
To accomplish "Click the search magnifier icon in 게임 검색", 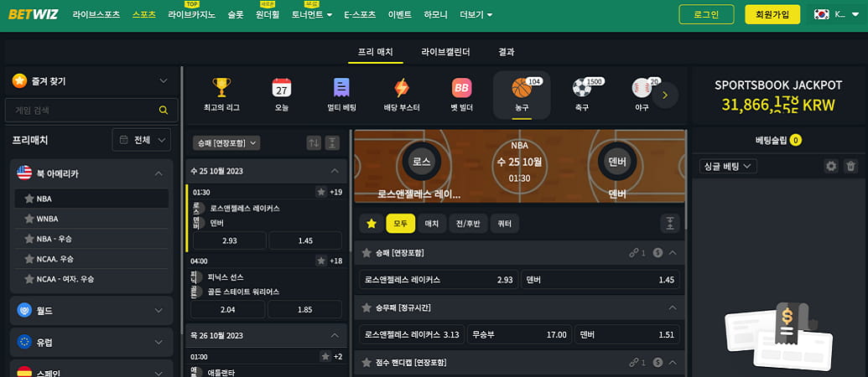I will (164, 110).
